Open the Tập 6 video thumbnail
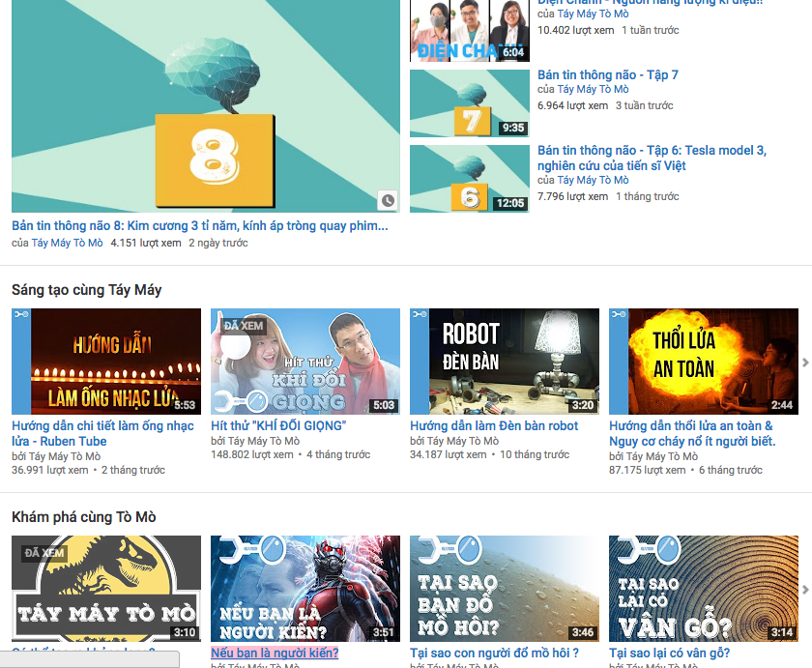The height and width of the screenshot is (668, 812). pos(469,179)
